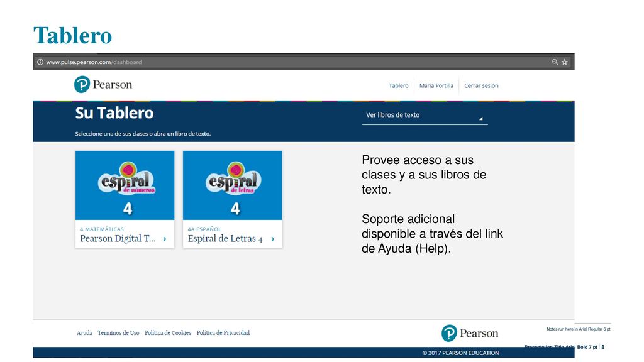Click the slide title Tablero
This screenshot has height=362, width=644.
(x=72, y=35)
